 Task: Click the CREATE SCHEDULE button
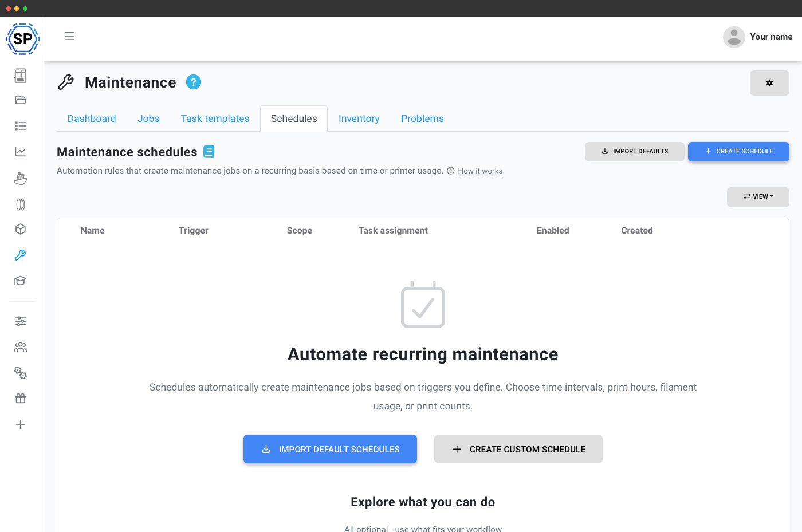click(x=738, y=152)
